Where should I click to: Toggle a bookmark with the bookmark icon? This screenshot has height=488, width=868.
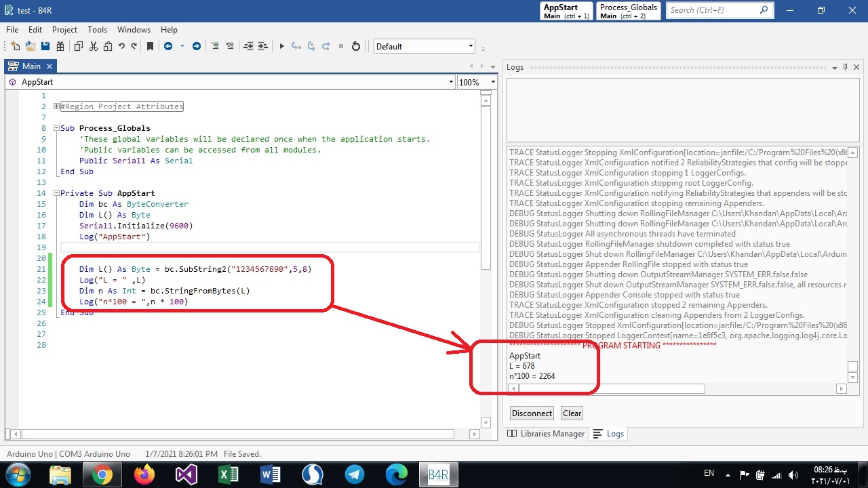click(x=150, y=46)
